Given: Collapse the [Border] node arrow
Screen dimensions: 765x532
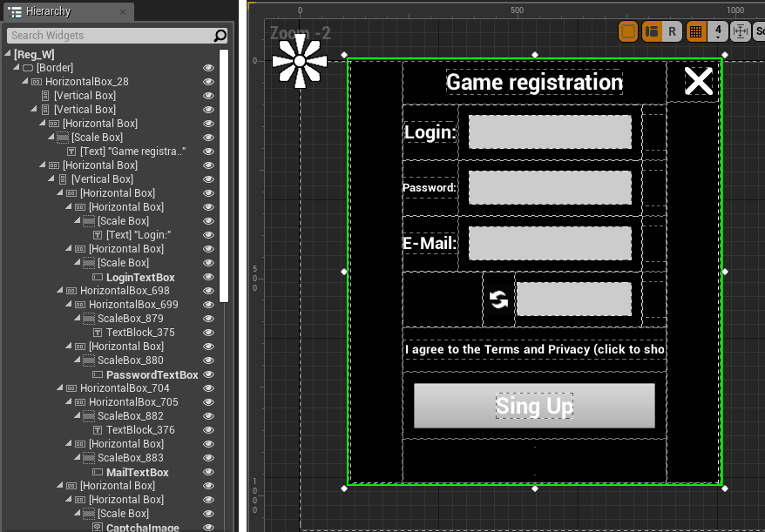Looking at the screenshot, I should click(17, 67).
